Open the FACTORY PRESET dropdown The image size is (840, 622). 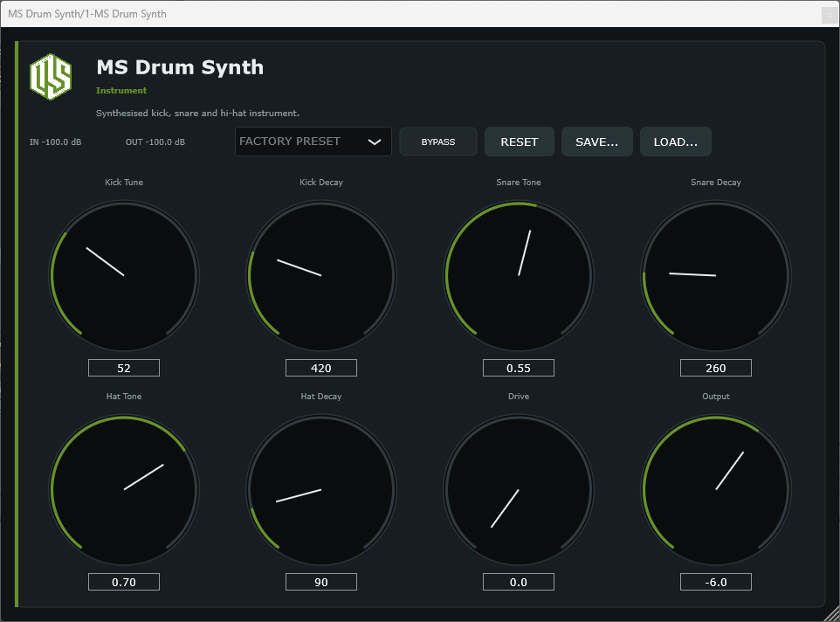(313, 142)
